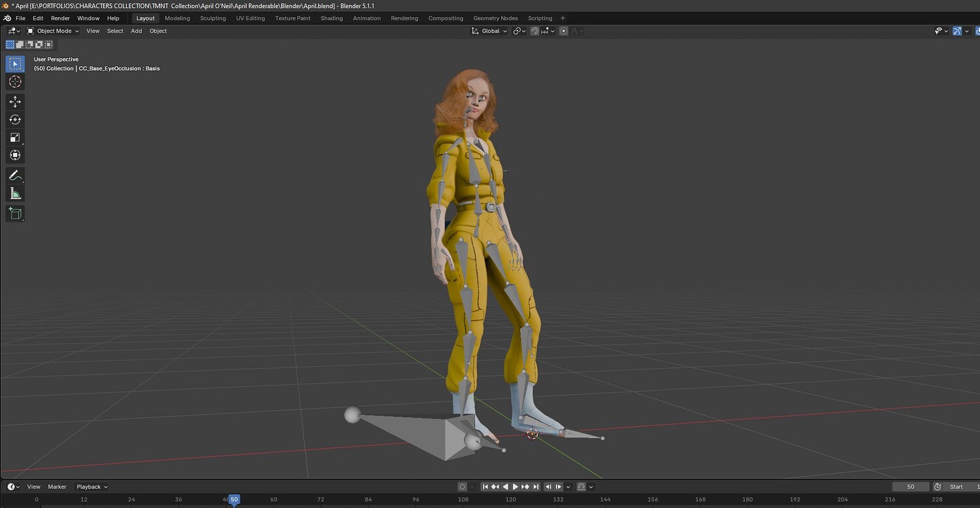Jump to the timeline start frame
Screen dimensions: 980x508
pyautogui.click(x=485, y=487)
